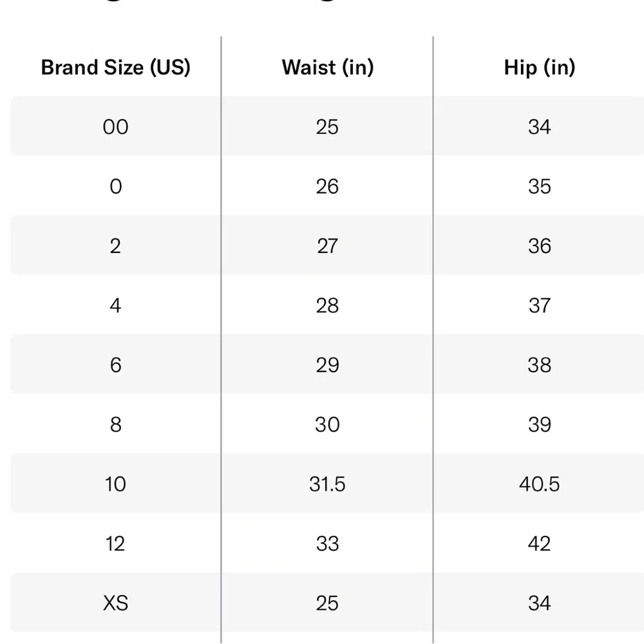Screen dimensions: 644x644
Task: Click waist value 29 for size 6
Action: [327, 365]
